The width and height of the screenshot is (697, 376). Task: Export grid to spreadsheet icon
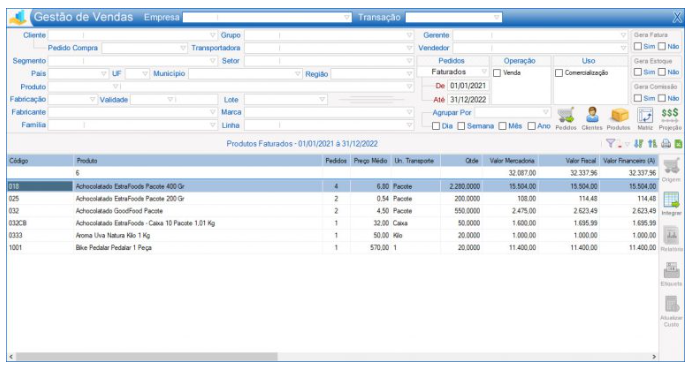(678, 144)
